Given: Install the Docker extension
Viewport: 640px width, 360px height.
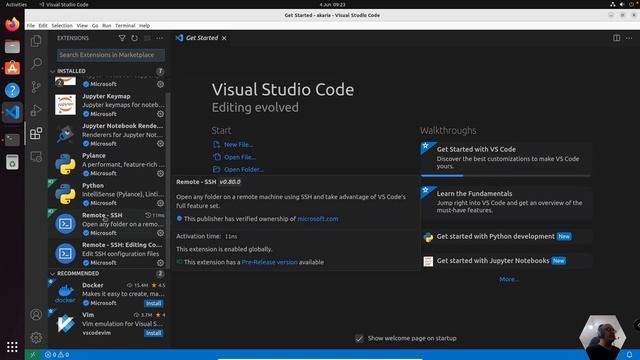Looking at the screenshot, I should (x=153, y=303).
